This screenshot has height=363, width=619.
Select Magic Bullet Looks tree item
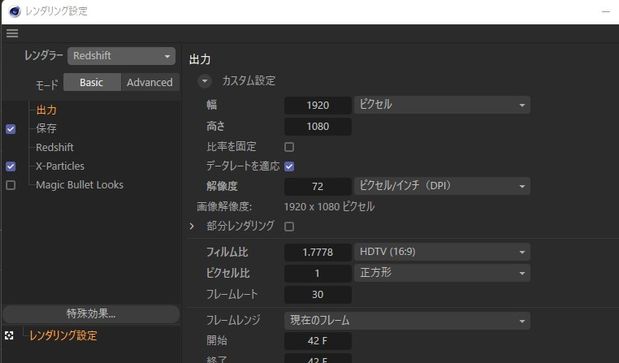point(79,185)
